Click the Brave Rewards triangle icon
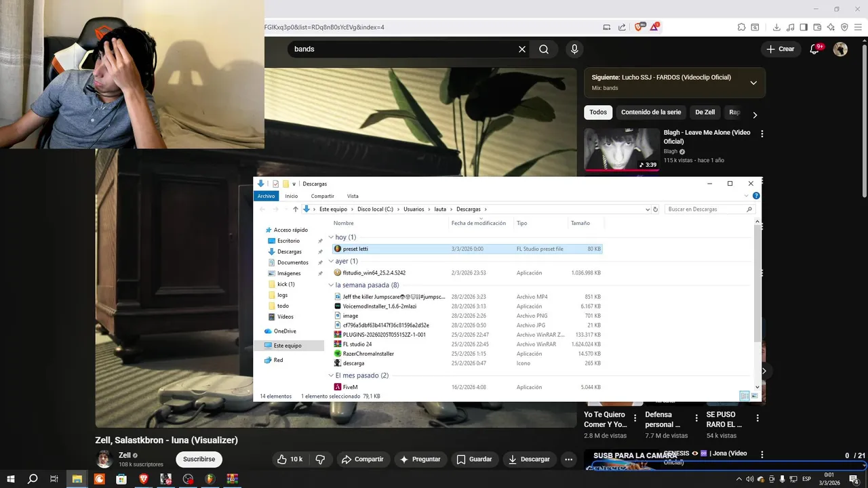The image size is (868, 488). tap(654, 27)
